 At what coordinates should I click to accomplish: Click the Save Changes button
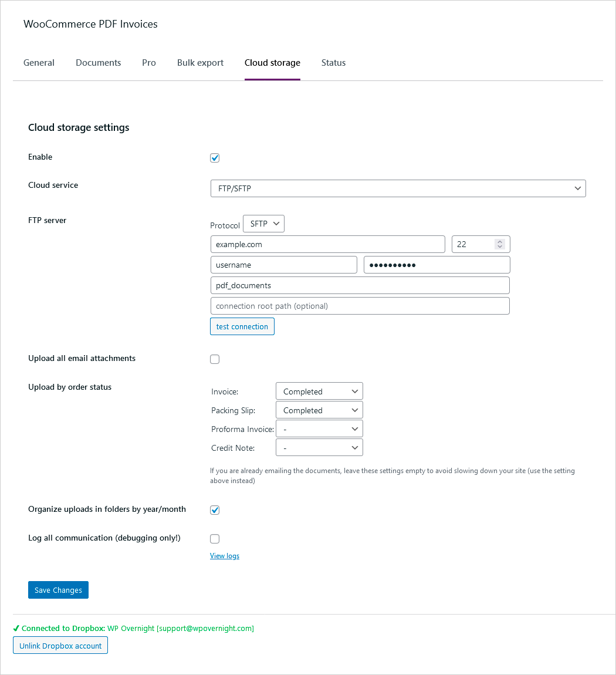tap(58, 590)
